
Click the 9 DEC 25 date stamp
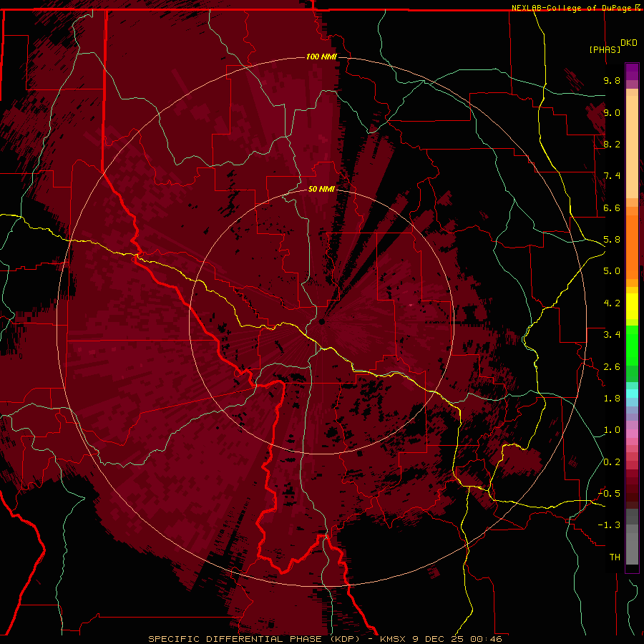click(x=437, y=639)
